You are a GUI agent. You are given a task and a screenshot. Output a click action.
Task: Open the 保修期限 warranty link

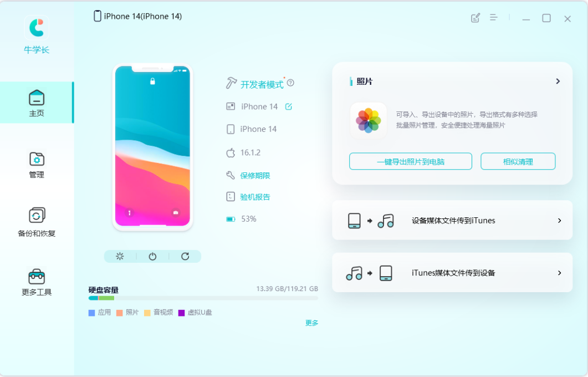tap(255, 176)
